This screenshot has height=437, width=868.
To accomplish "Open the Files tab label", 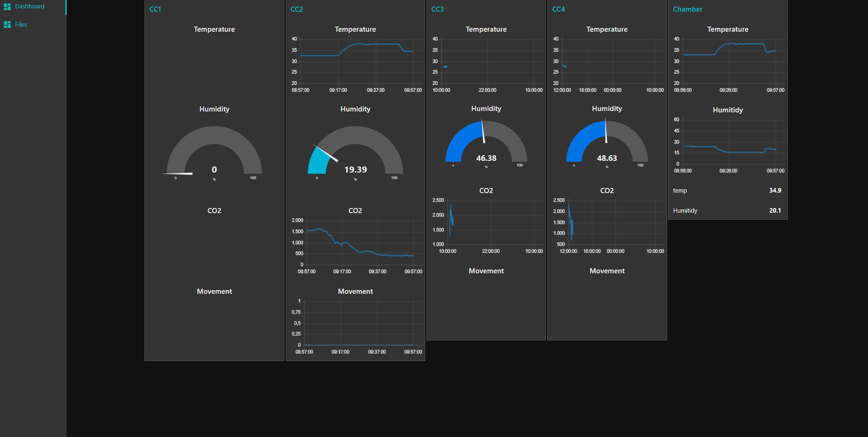I will point(21,25).
